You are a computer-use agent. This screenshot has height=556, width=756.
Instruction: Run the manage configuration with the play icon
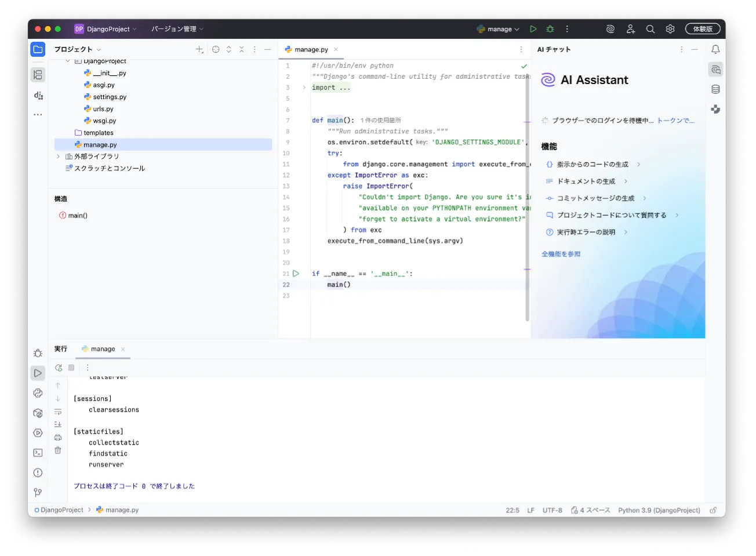pyautogui.click(x=533, y=29)
